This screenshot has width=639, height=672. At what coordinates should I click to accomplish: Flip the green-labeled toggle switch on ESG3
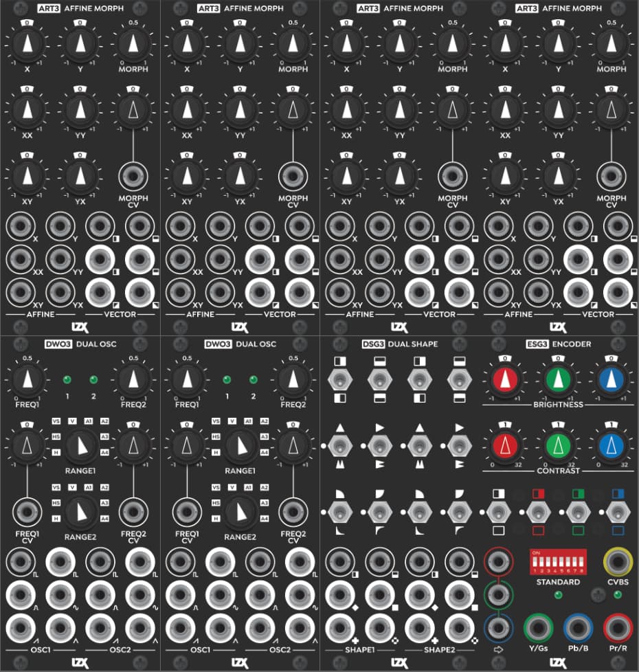578,512
